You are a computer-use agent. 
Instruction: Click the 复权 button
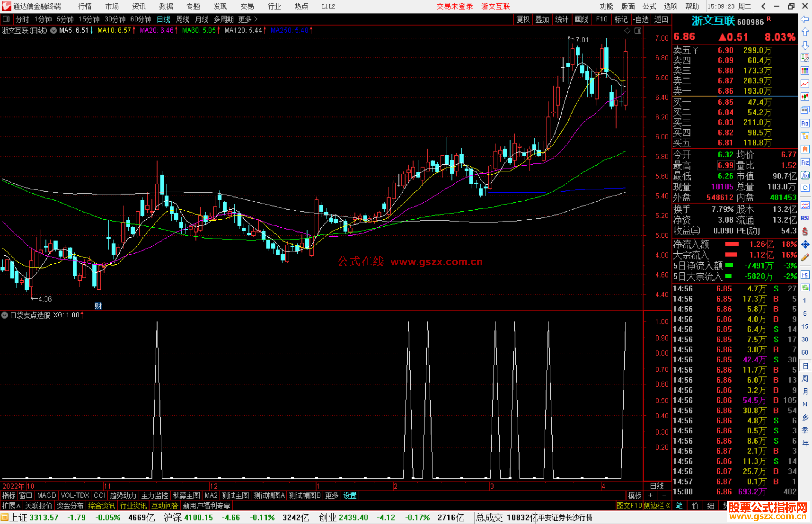(523, 19)
